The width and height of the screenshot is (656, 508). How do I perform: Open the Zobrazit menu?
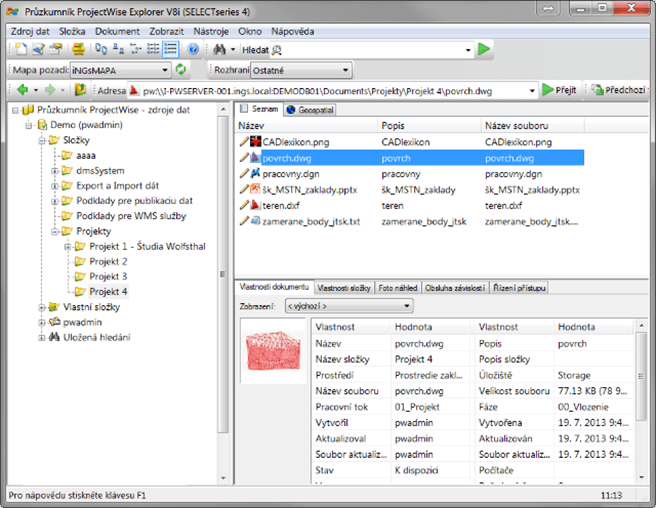167,32
